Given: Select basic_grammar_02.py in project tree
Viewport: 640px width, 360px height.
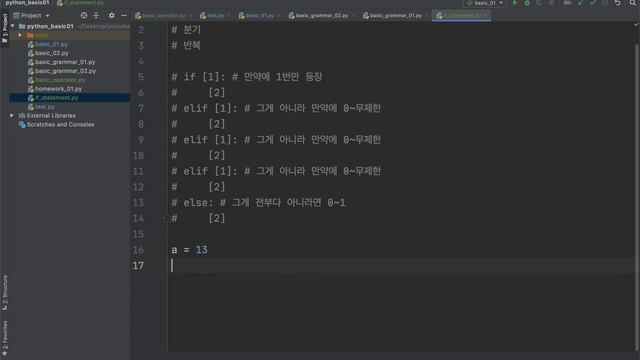Looking at the screenshot, I should tap(65, 71).
